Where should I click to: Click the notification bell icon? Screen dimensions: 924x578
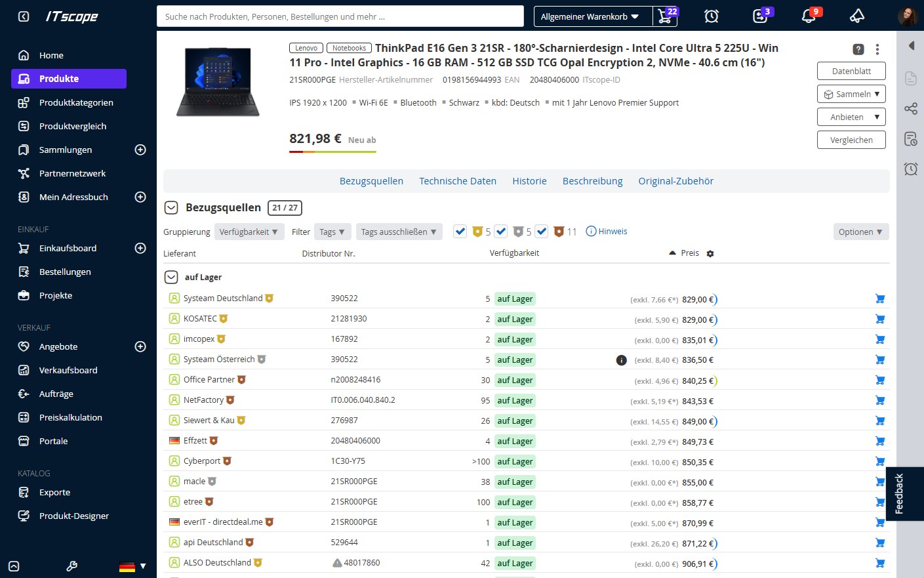click(x=809, y=16)
